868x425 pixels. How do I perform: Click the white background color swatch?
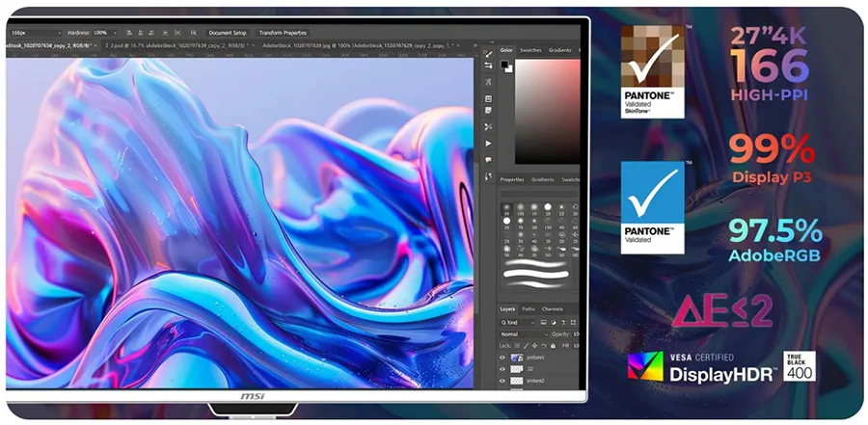(x=509, y=68)
